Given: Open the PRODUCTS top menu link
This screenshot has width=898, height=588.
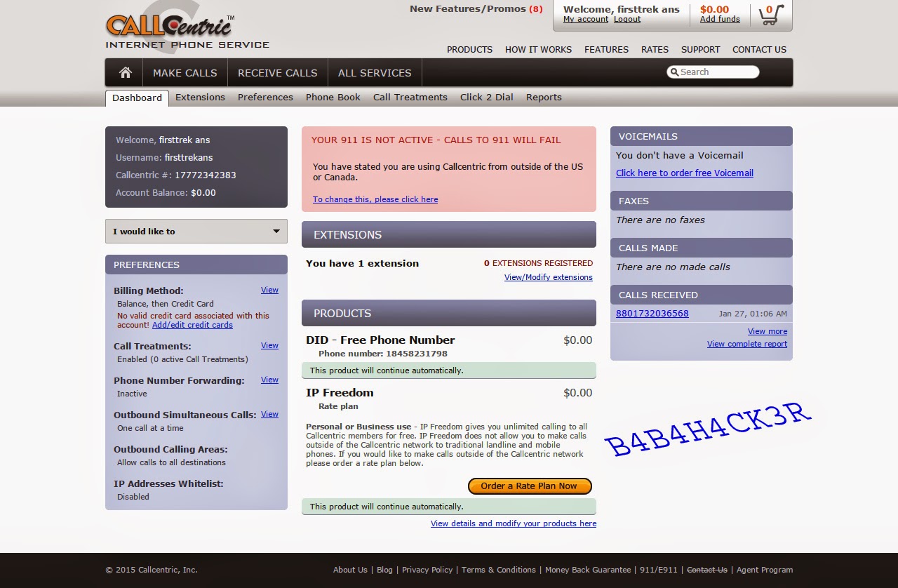Looking at the screenshot, I should [x=470, y=50].
